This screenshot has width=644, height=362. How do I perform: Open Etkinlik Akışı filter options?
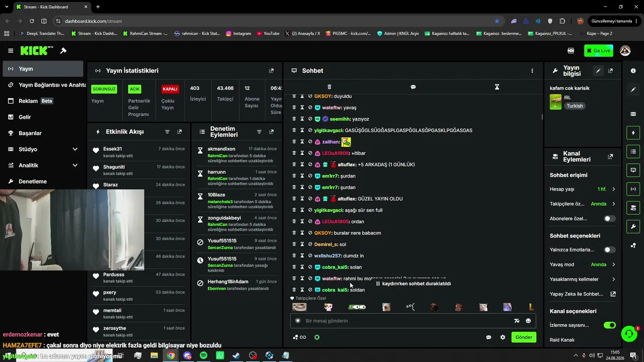(167, 132)
